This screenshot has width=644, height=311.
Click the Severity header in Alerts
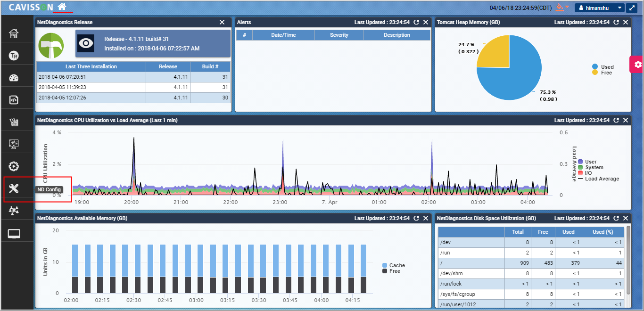(x=339, y=35)
